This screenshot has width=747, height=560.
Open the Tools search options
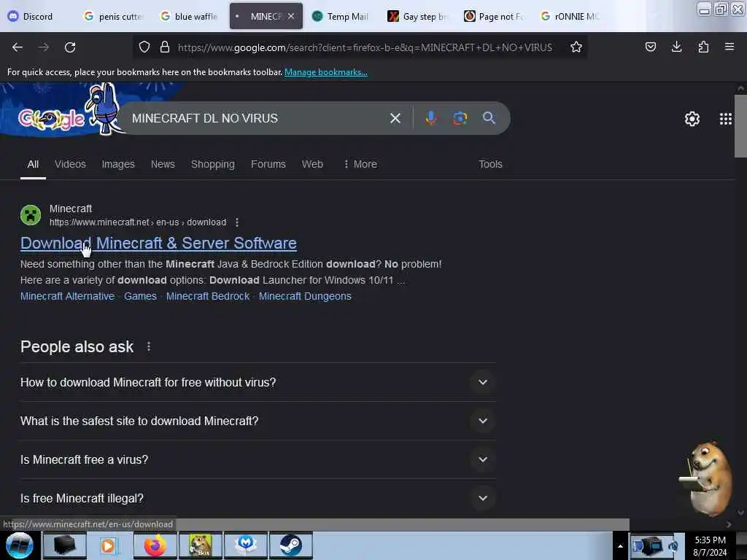point(490,164)
